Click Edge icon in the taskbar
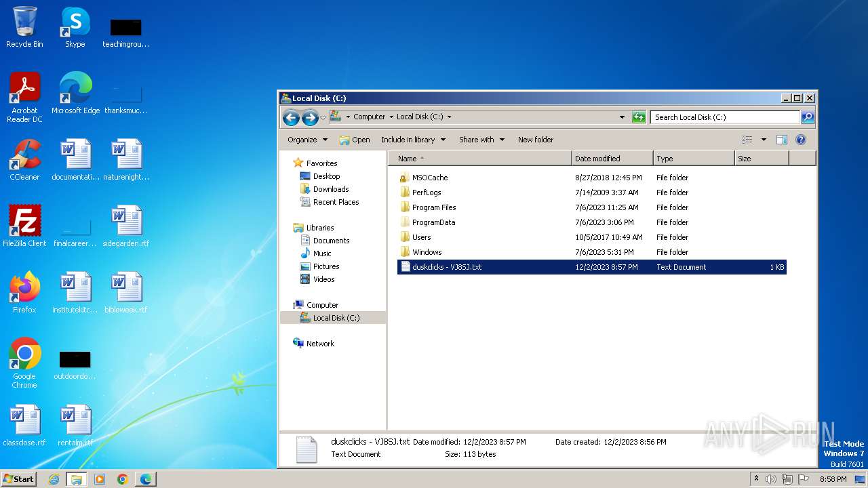This screenshot has height=488, width=868. (x=146, y=479)
